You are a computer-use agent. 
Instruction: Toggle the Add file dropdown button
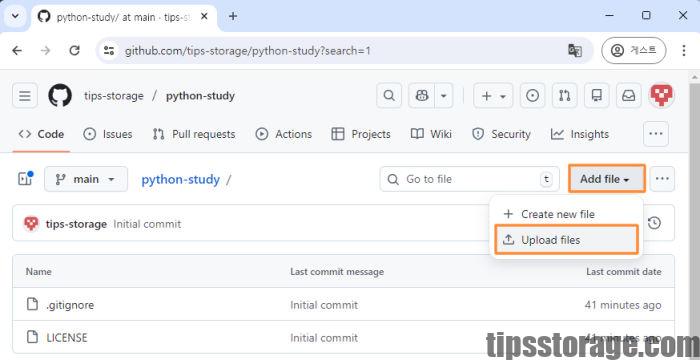(606, 179)
